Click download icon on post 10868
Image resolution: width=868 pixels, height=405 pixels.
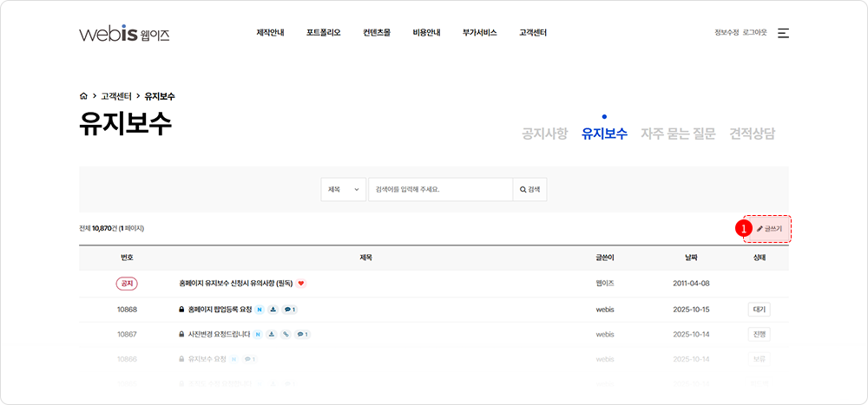point(273,310)
